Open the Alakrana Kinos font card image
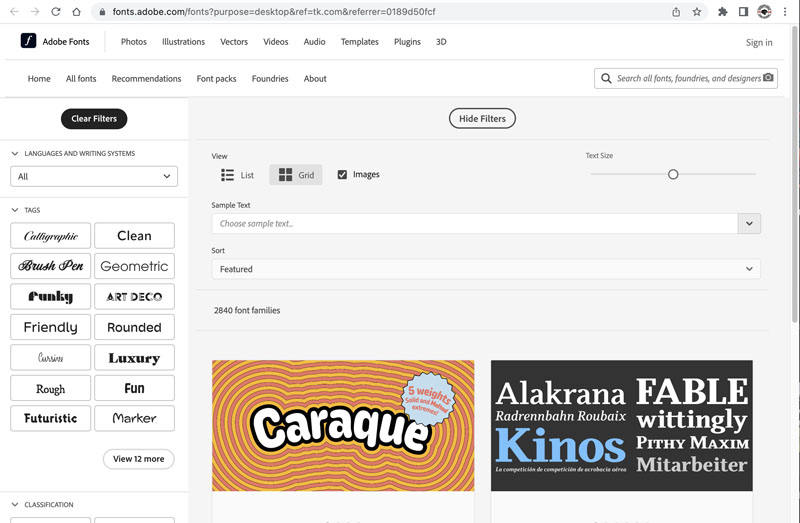 coord(621,426)
